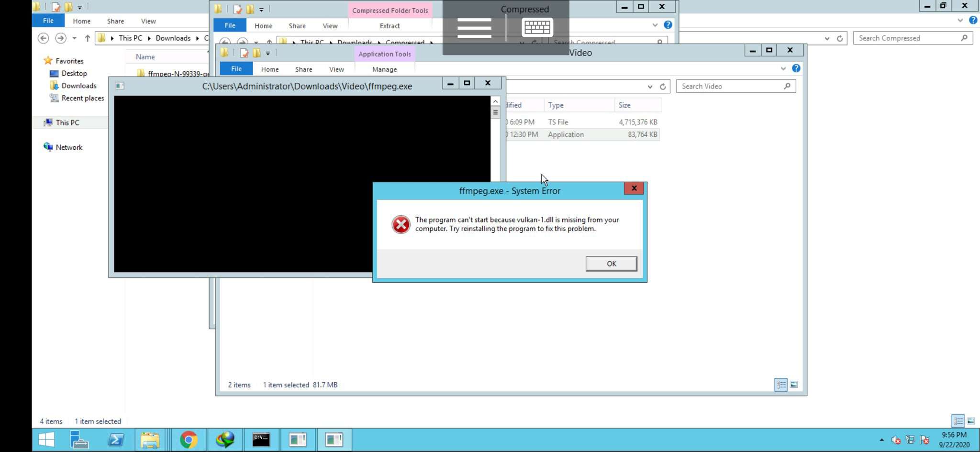
Task: Show the on-screen keyboard from the overlay
Action: pyautogui.click(x=537, y=28)
